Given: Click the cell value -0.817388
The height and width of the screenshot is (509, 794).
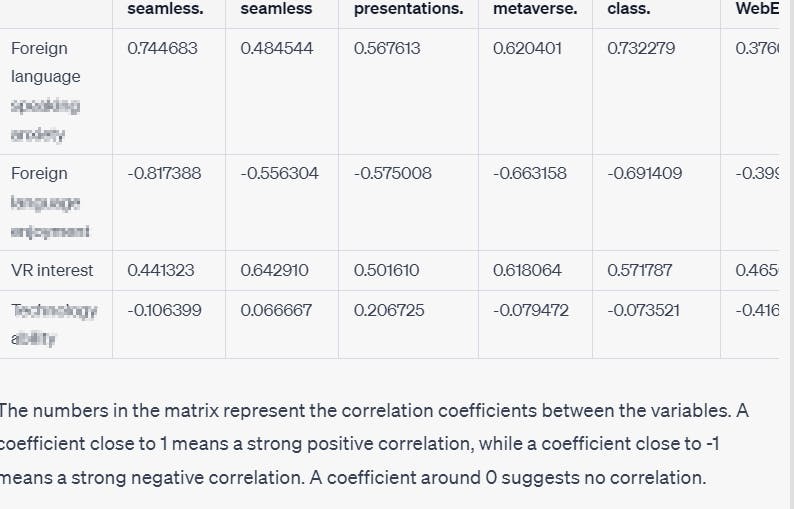Looking at the screenshot, I should (x=164, y=173).
